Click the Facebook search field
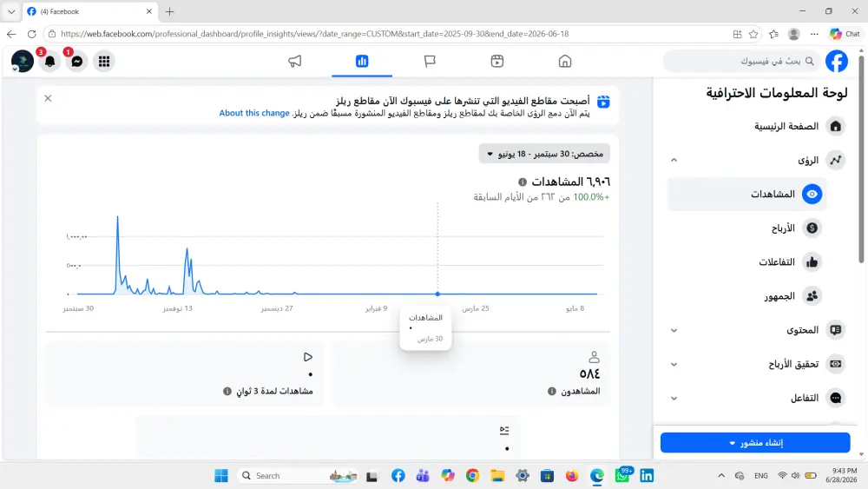868x489 pixels. pyautogui.click(x=742, y=61)
